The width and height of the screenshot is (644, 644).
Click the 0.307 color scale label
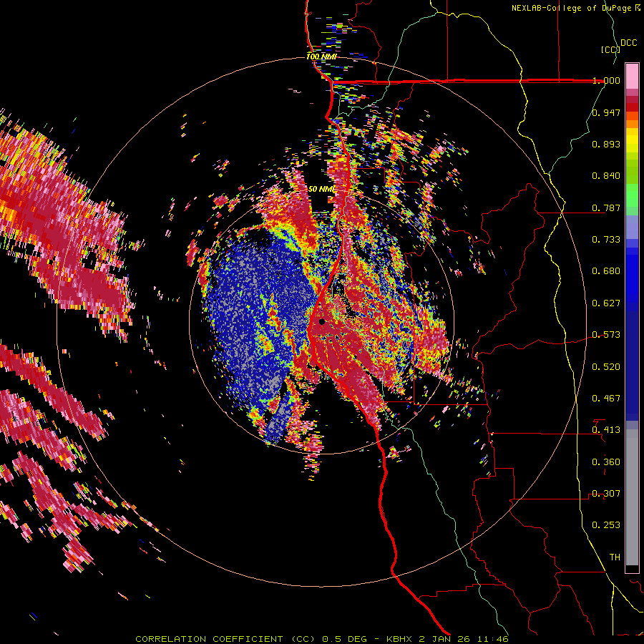[x=606, y=494]
